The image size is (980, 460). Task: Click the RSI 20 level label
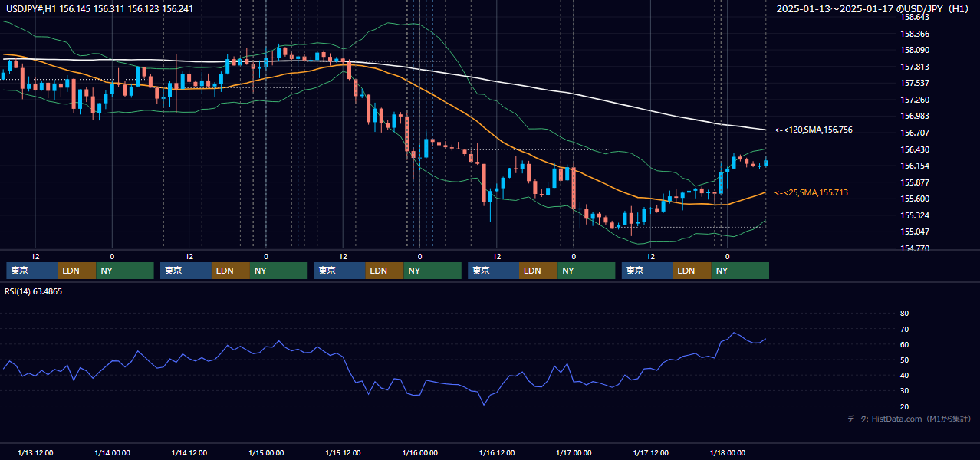point(904,406)
